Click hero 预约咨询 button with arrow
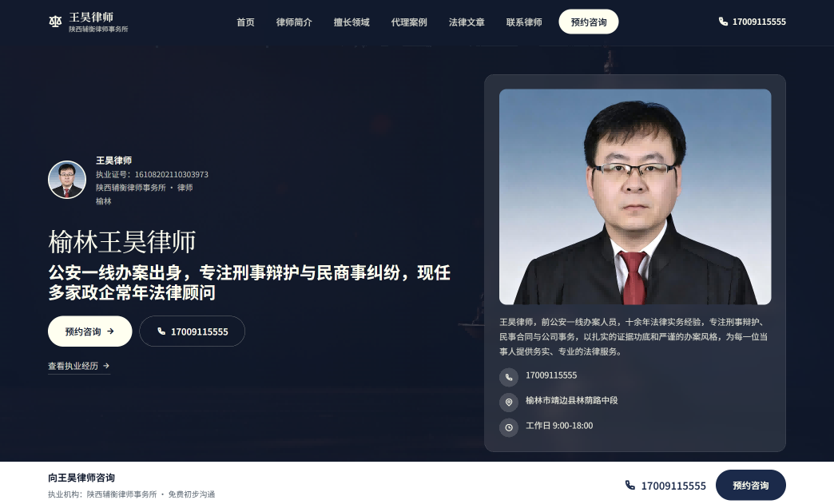This screenshot has width=834, height=504. click(x=90, y=331)
